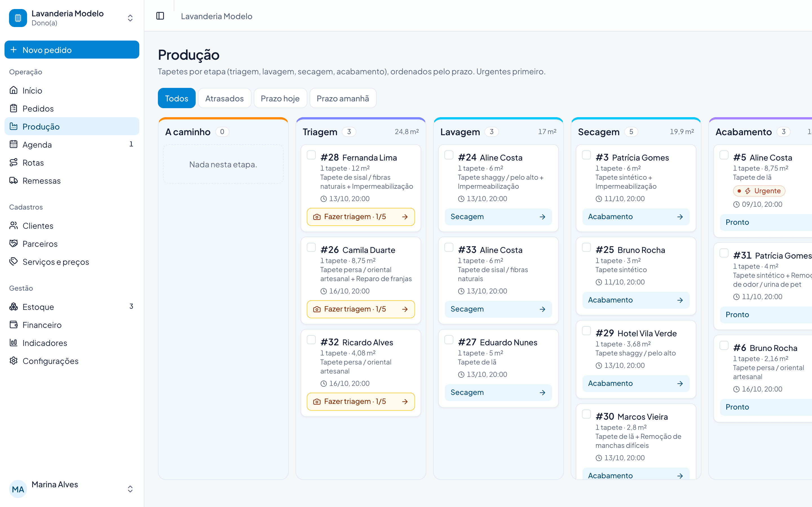The width and height of the screenshot is (812, 507).
Task: Open Serviços e preços tag icon
Action: [x=14, y=262]
